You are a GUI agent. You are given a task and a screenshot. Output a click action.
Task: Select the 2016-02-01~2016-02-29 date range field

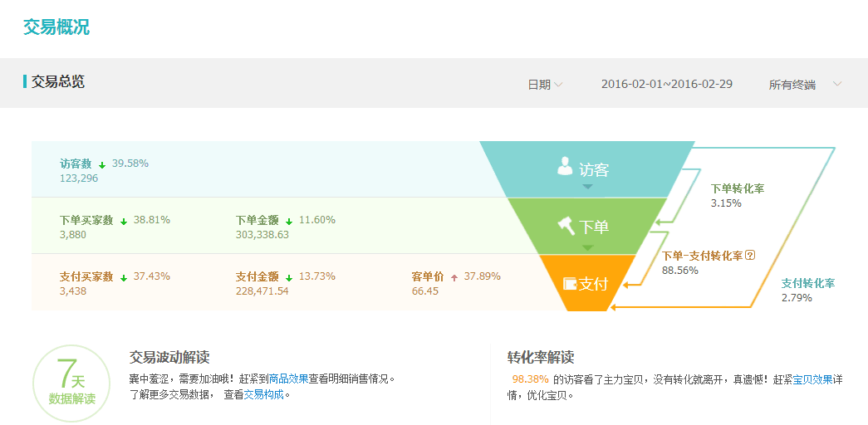(666, 85)
